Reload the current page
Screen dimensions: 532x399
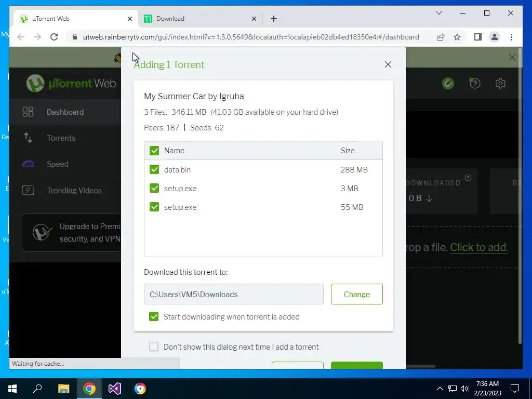[54, 37]
